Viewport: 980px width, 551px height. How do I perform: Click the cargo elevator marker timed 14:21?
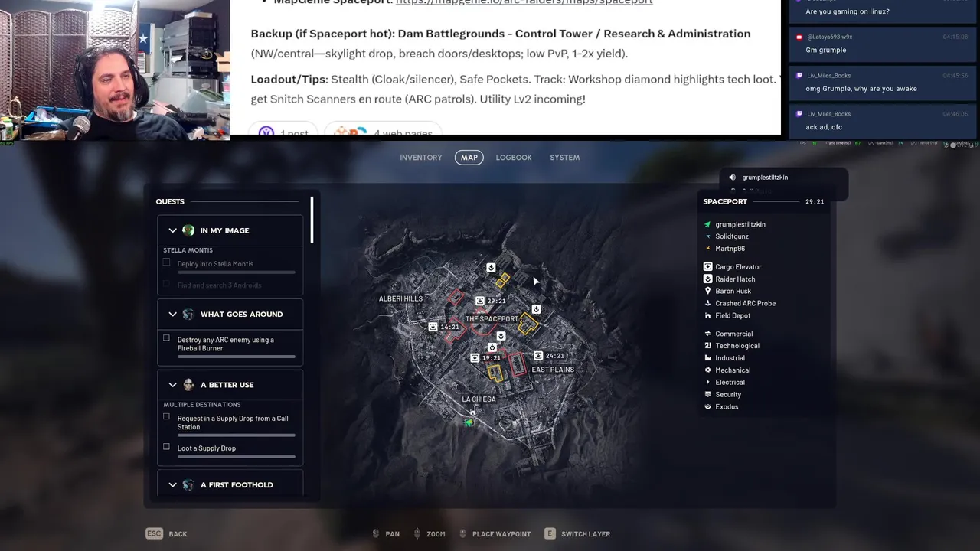pyautogui.click(x=433, y=327)
